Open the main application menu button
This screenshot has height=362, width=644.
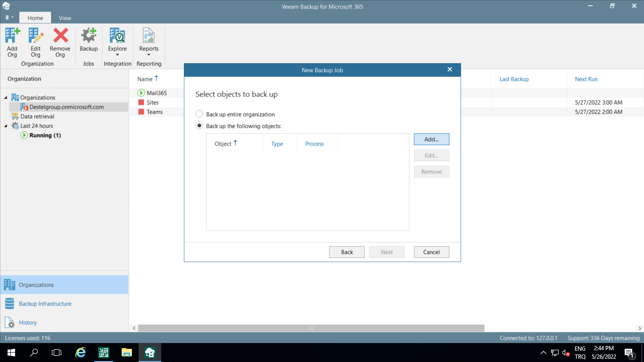[x=9, y=18]
